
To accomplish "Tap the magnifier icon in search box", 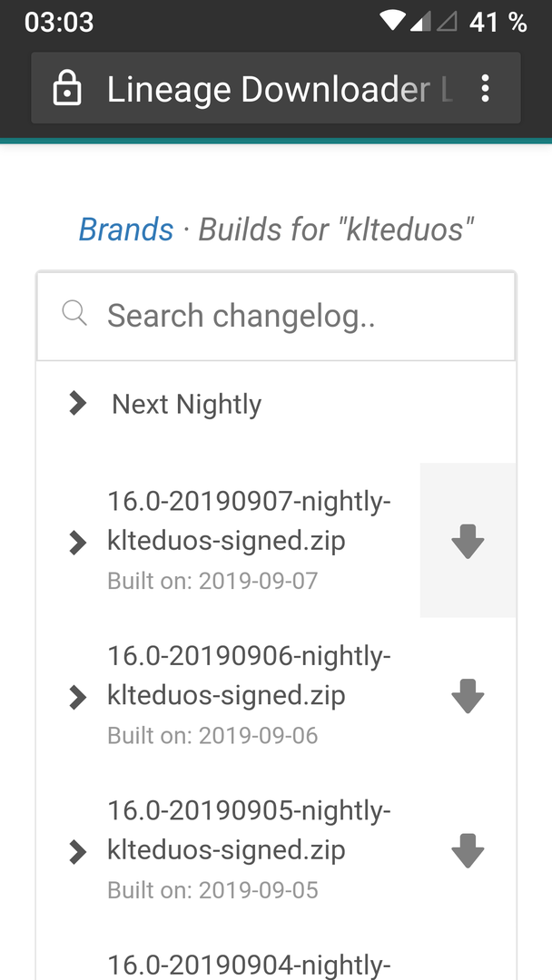I will [74, 312].
